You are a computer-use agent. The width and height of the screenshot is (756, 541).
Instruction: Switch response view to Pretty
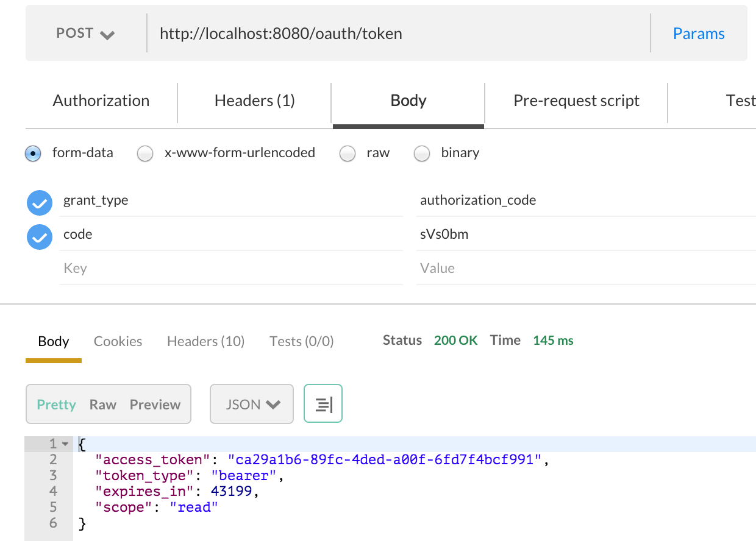click(x=57, y=405)
